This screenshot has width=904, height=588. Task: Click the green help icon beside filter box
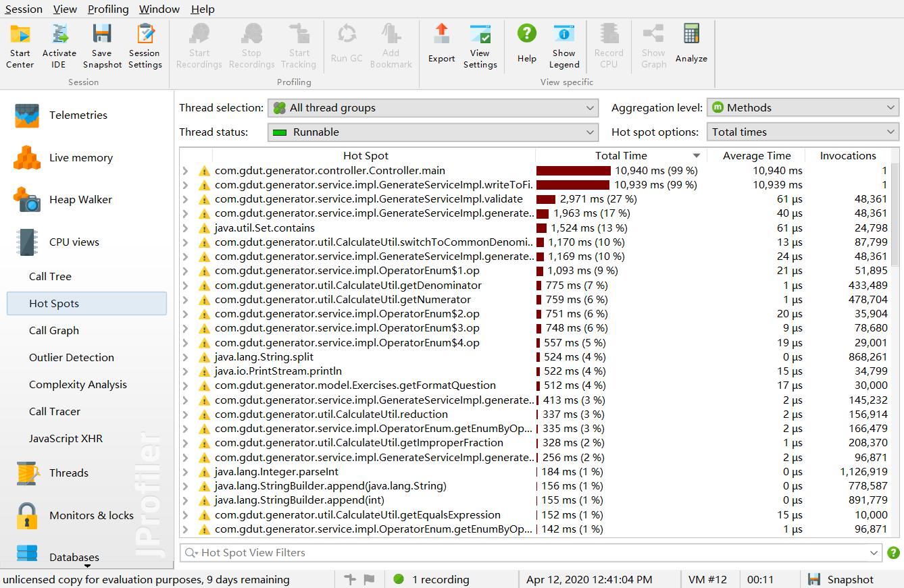[893, 553]
